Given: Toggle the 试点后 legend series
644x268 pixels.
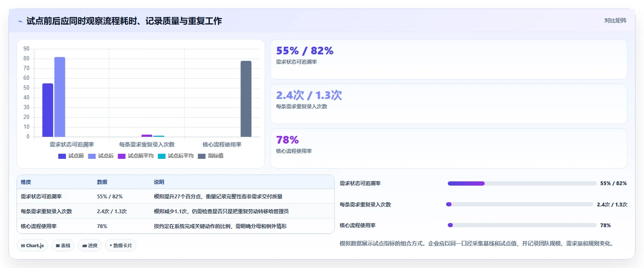Looking at the screenshot, I should [x=101, y=156].
